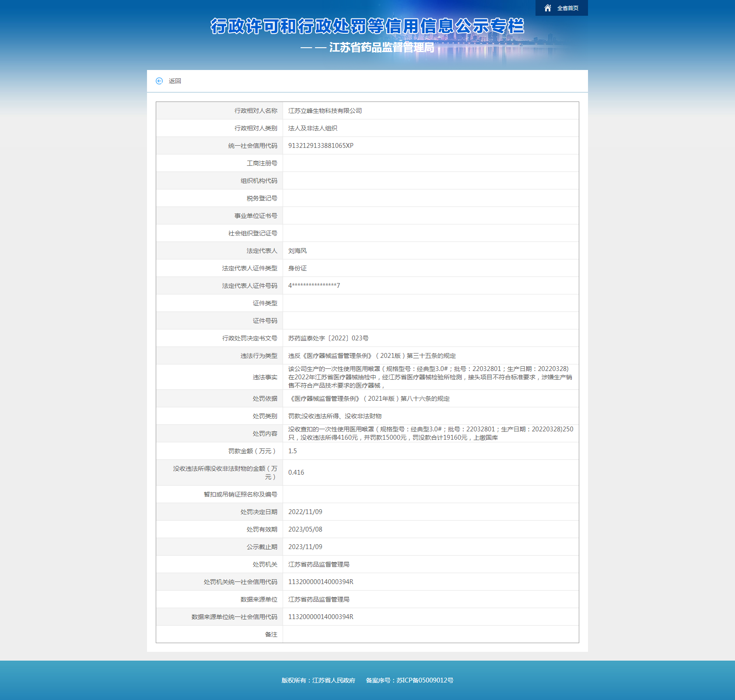Click the page title banner text
Viewport: 735px width, 700px height.
(x=367, y=26)
